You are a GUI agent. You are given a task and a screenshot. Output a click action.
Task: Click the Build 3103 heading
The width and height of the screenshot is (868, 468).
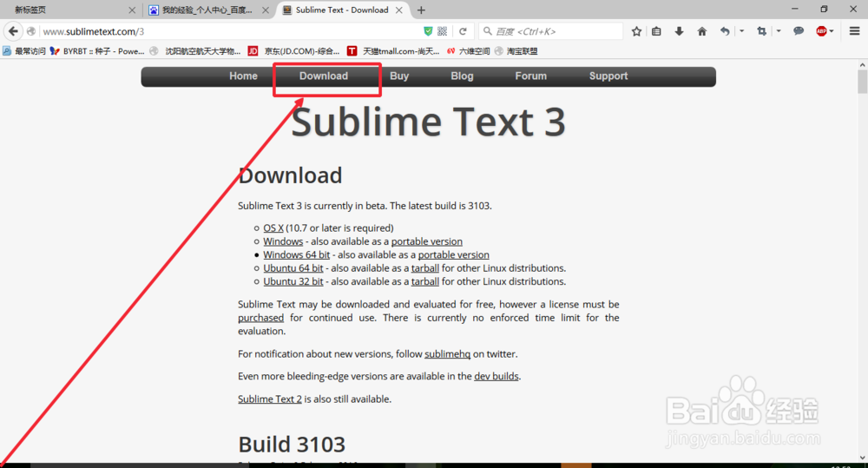pos(292,445)
